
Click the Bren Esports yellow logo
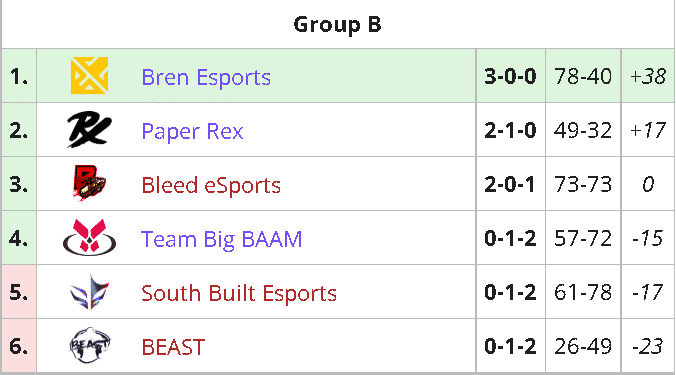[x=89, y=75]
